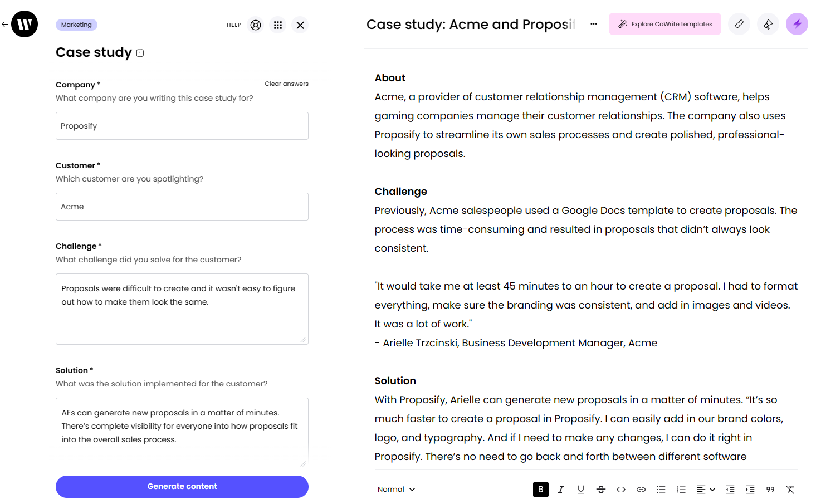The height and width of the screenshot is (504, 816).
Task: Open HELP in the top bar
Action: tap(234, 25)
